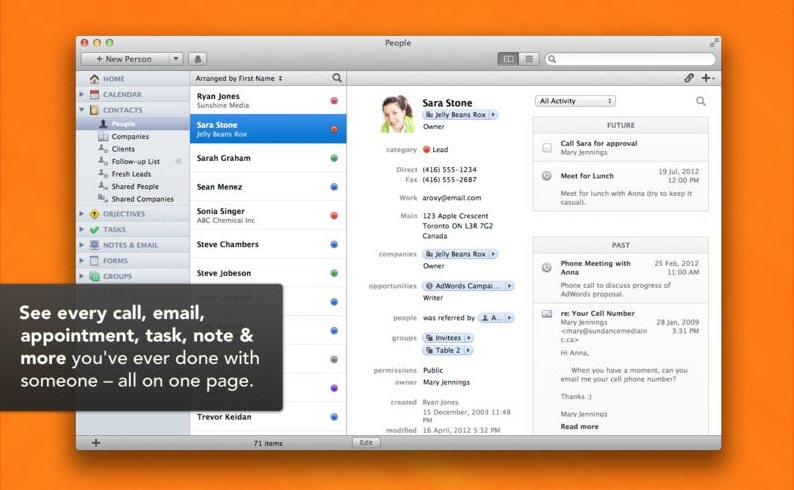
Task: Click Sean Menez's blue category dot
Action: pyautogui.click(x=334, y=187)
